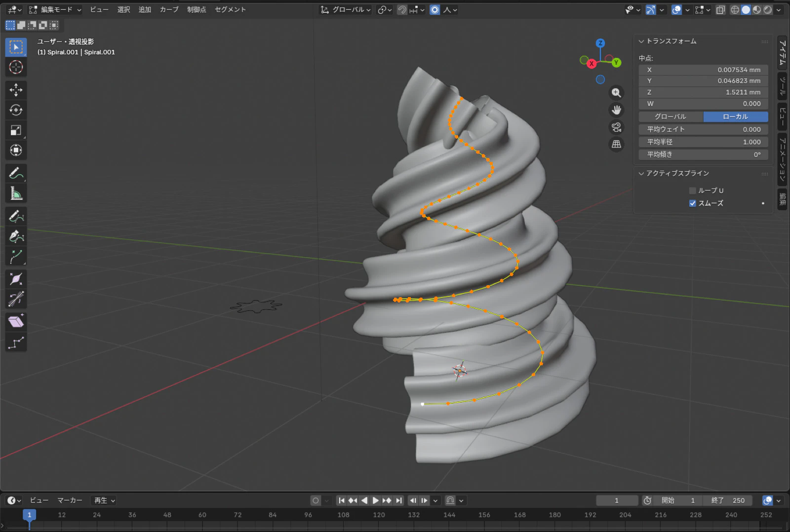The height and width of the screenshot is (532, 790).
Task: Select the Annotate tool
Action: pyautogui.click(x=16, y=173)
